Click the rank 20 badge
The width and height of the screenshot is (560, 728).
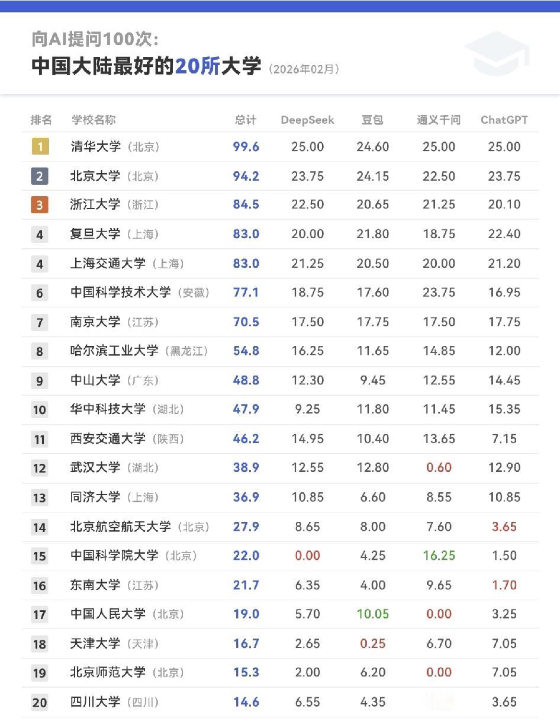(x=39, y=702)
